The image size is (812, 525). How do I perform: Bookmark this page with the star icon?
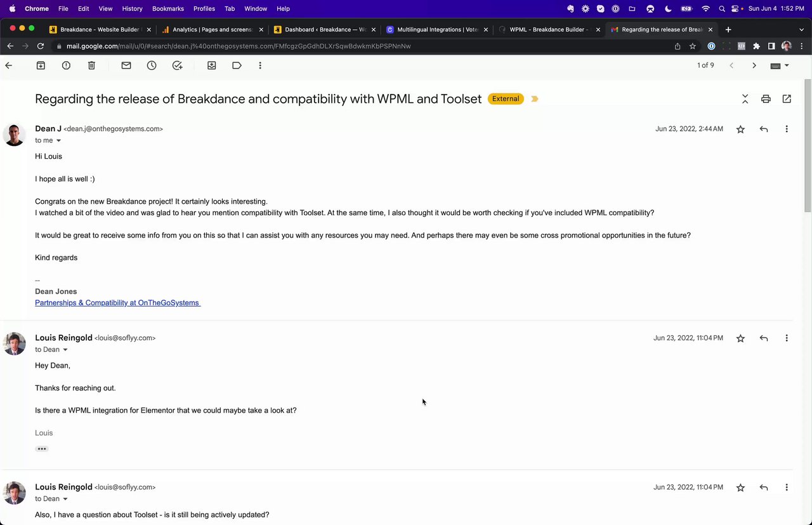pos(693,46)
